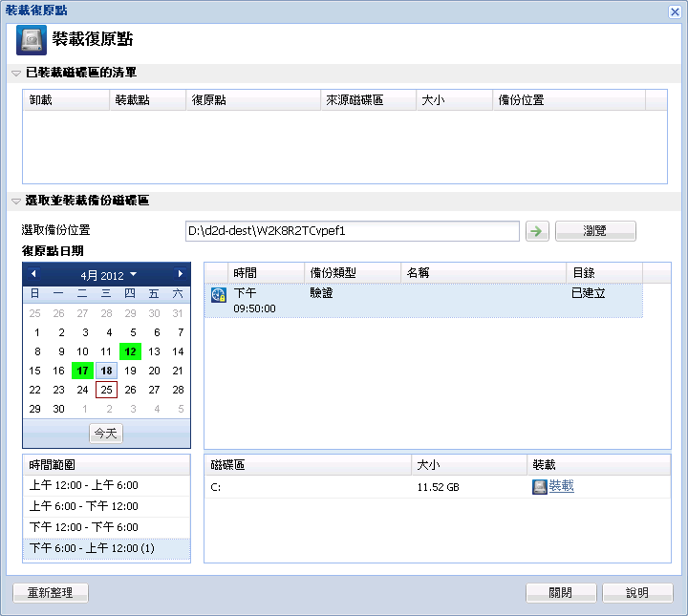Collapse the 選取並裝載備份磁碟區 section
Screen dimensions: 688x616
(x=16, y=202)
